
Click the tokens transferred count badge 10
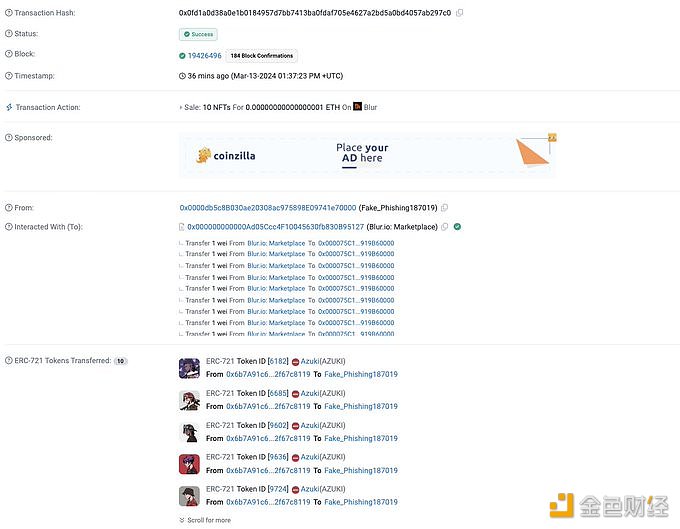pyautogui.click(x=121, y=361)
